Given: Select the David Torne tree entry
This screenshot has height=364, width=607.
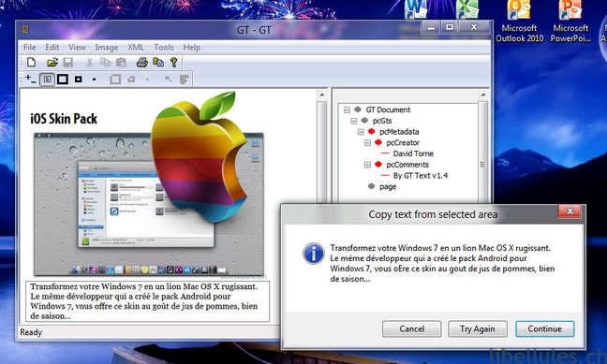Looking at the screenshot, I should coord(413,153).
